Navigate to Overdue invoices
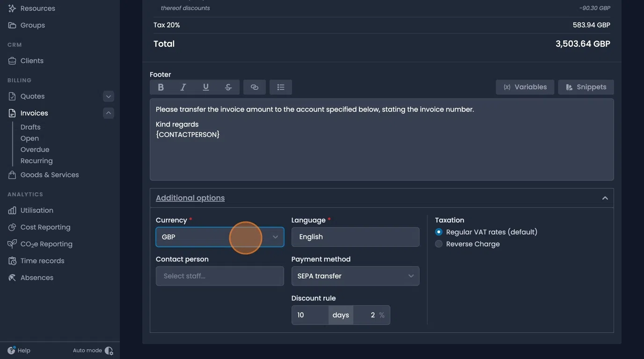The height and width of the screenshot is (359, 644). point(35,149)
